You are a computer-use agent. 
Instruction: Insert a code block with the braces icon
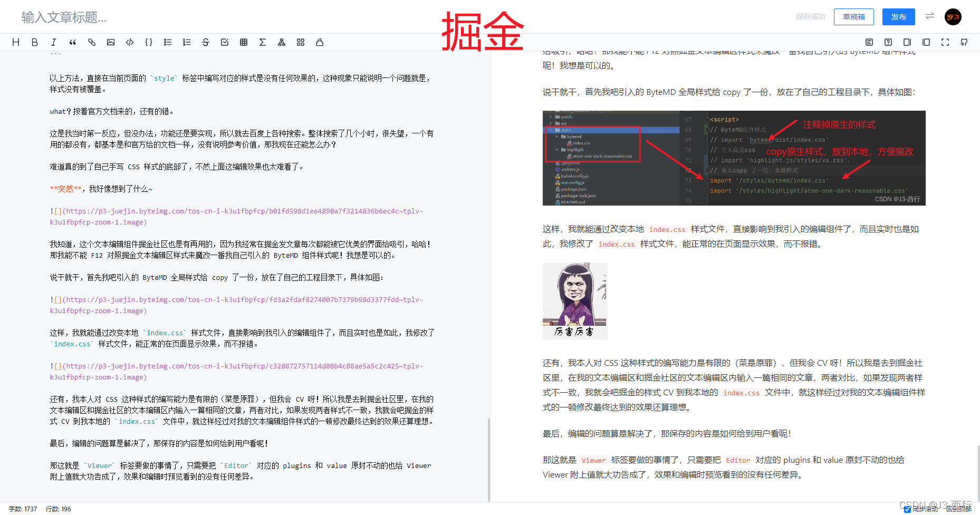click(149, 42)
